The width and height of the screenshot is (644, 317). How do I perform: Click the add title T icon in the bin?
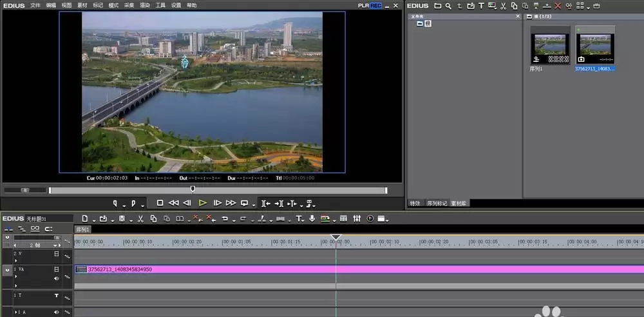pyautogui.click(x=481, y=6)
